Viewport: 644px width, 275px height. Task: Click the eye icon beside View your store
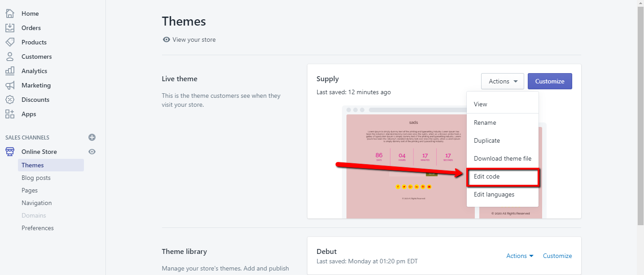(166, 39)
